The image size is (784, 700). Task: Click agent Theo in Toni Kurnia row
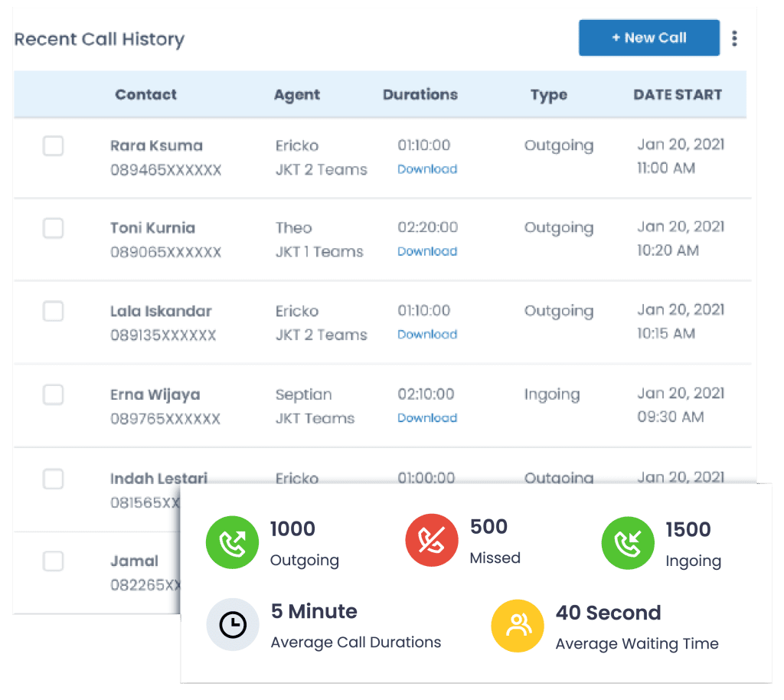pos(293,228)
